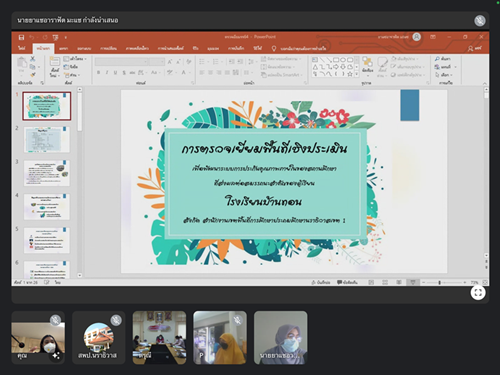Image resolution: width=500 pixels, height=375 pixels.
Task: Switch to the Insert tab
Action: (x=63, y=49)
